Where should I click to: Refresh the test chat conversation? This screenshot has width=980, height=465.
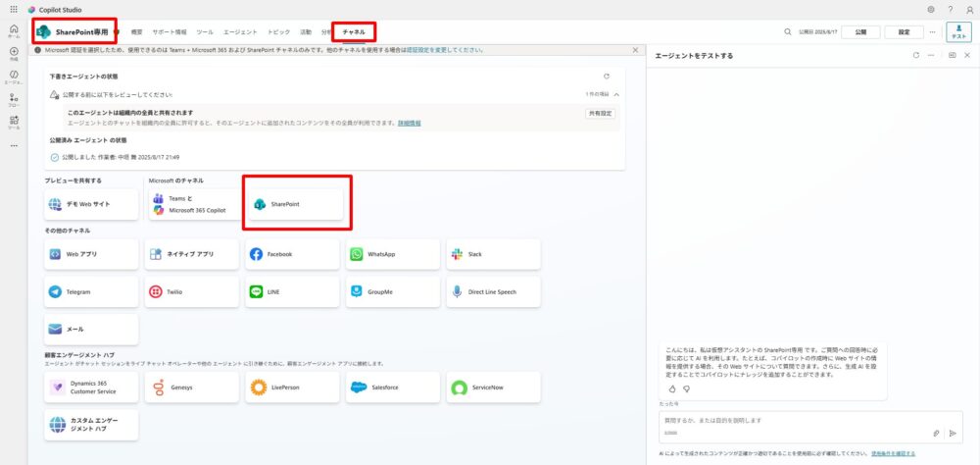coord(916,56)
